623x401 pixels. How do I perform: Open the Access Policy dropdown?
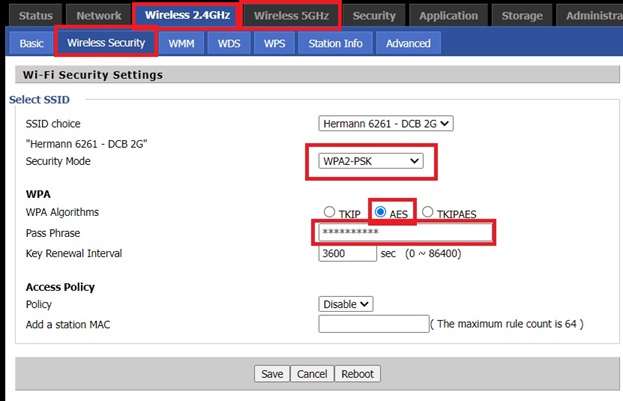point(346,304)
